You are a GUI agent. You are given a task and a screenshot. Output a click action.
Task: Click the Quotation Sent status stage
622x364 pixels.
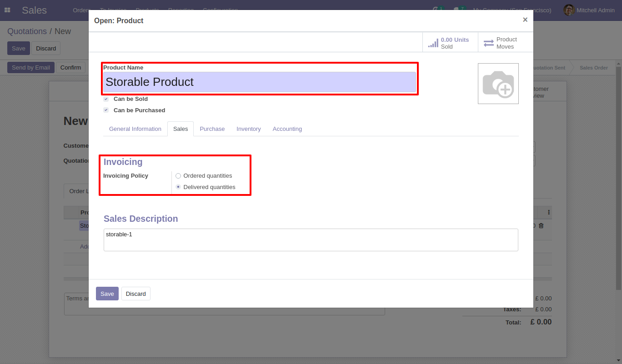click(x=549, y=68)
